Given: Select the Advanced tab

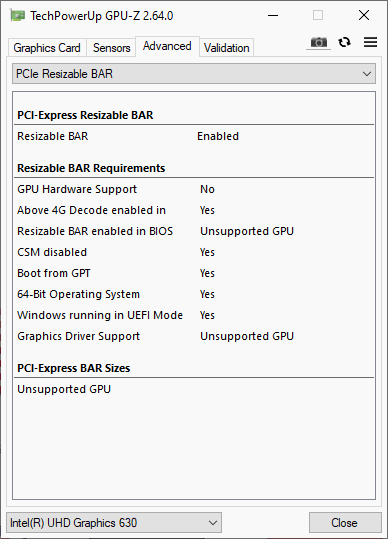Looking at the screenshot, I should (167, 46).
